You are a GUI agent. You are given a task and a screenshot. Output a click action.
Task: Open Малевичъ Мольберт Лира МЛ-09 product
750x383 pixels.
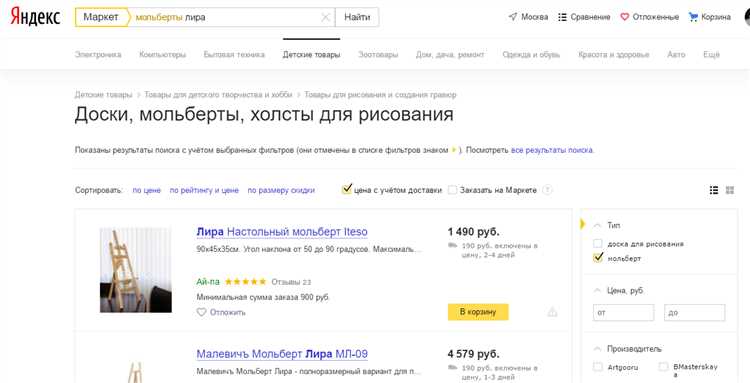[282, 354]
